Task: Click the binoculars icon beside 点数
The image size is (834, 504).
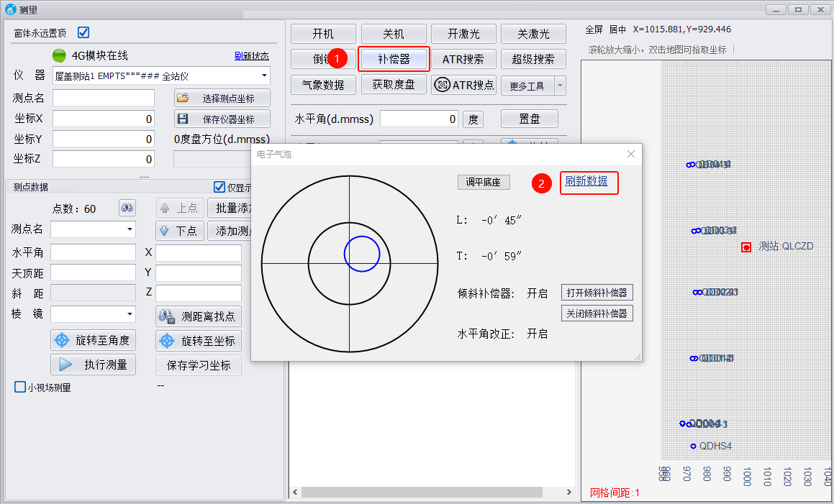Action: [127, 209]
